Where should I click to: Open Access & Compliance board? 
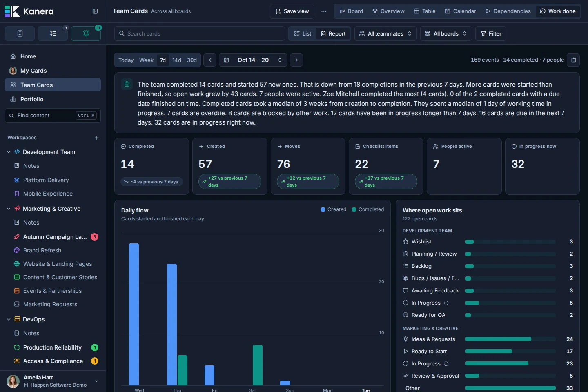[53, 361]
